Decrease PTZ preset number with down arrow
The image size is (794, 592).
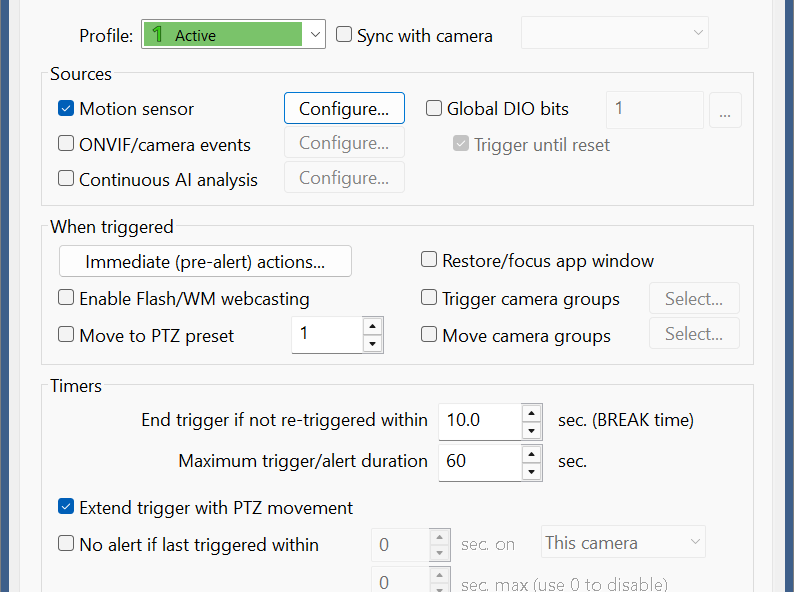click(372, 343)
